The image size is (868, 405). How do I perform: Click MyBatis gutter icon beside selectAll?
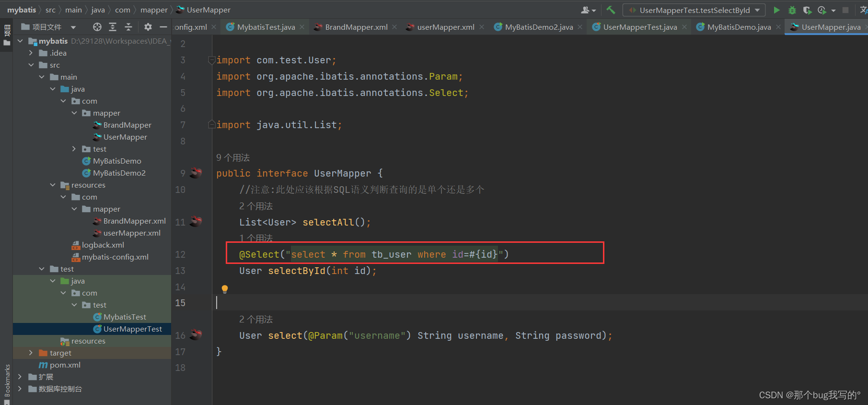click(196, 222)
